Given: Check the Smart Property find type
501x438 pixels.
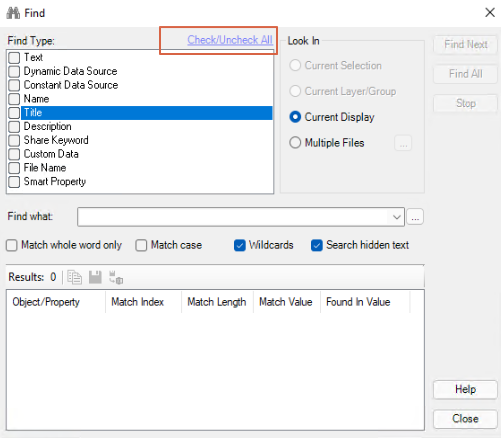Looking at the screenshot, I should click(x=14, y=182).
